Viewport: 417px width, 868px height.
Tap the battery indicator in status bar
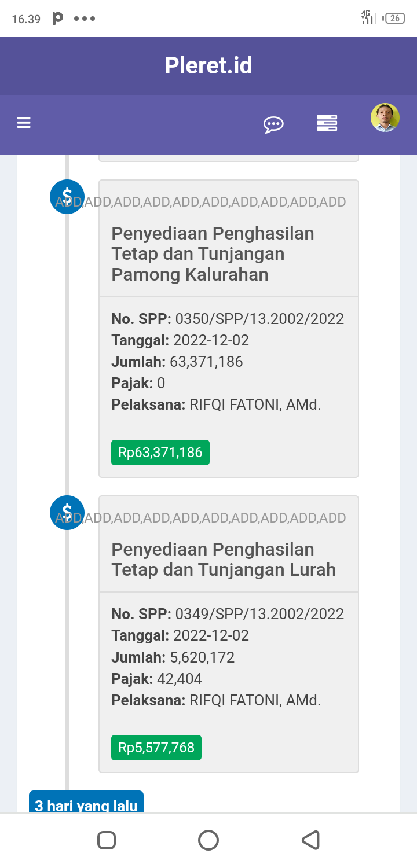click(394, 18)
